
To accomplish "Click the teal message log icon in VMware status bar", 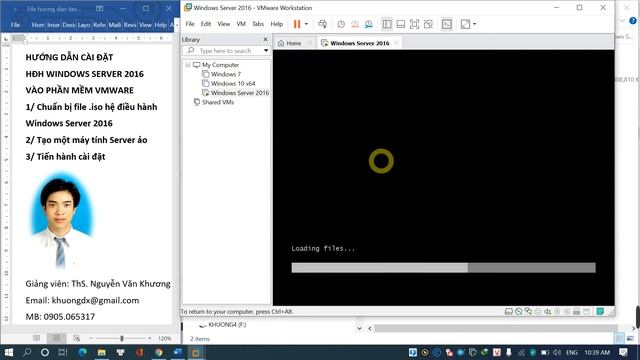I will pos(600,311).
